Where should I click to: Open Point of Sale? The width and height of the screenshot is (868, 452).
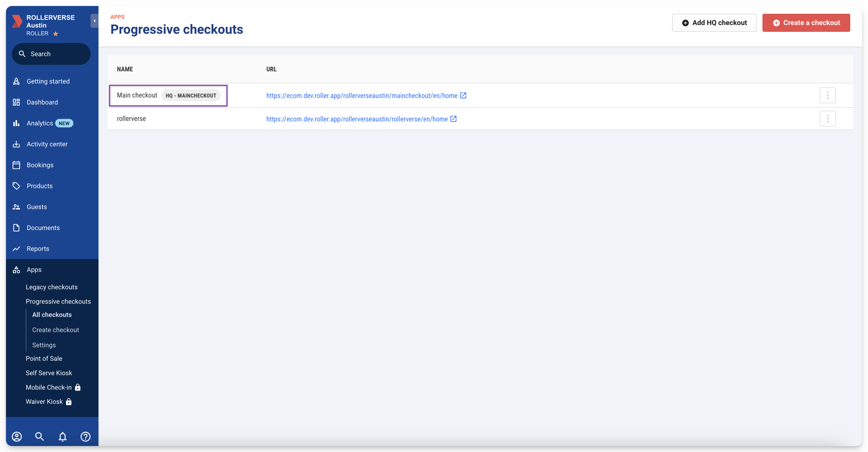tap(44, 358)
